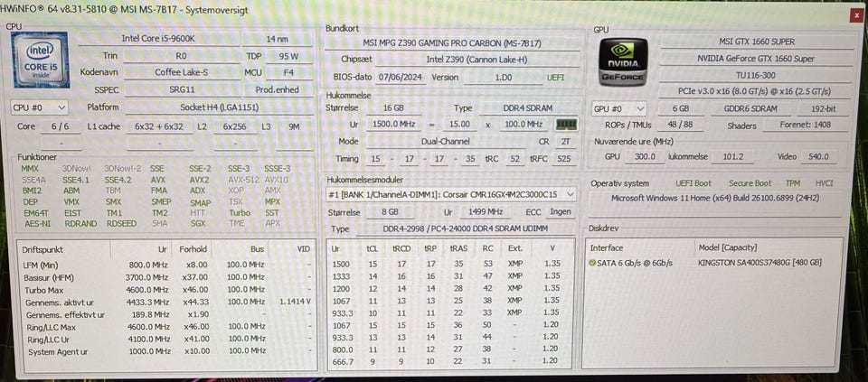Select the Coffee Lake-S codename field
The height and width of the screenshot is (382, 868).
click(181, 72)
